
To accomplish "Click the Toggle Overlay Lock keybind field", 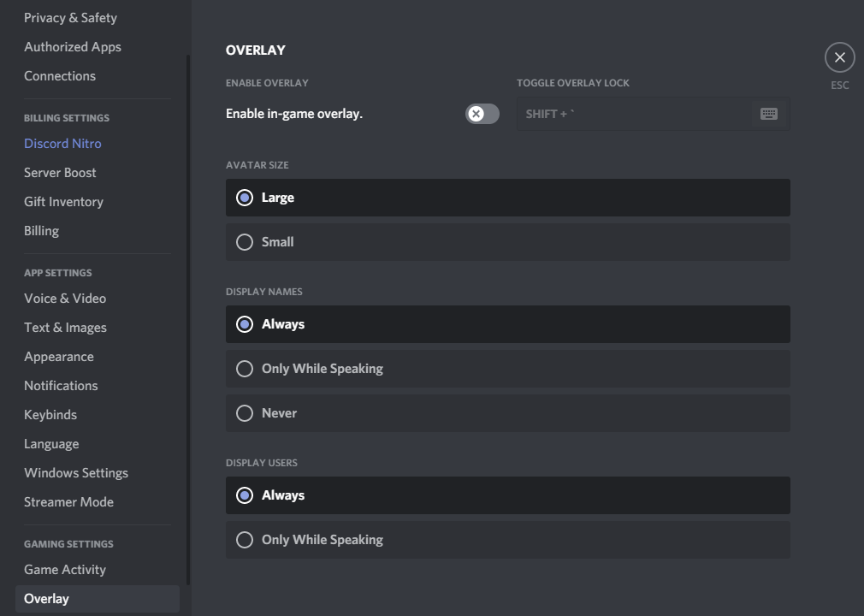I will 654,114.
